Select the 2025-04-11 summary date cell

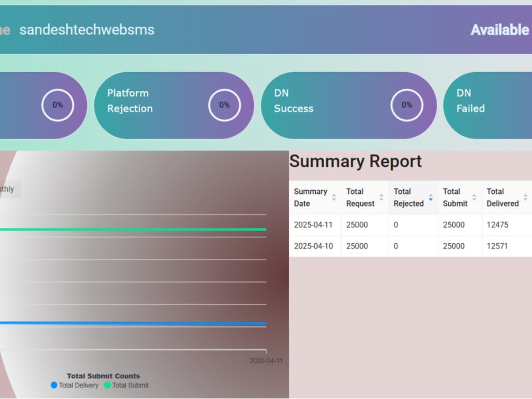click(313, 225)
